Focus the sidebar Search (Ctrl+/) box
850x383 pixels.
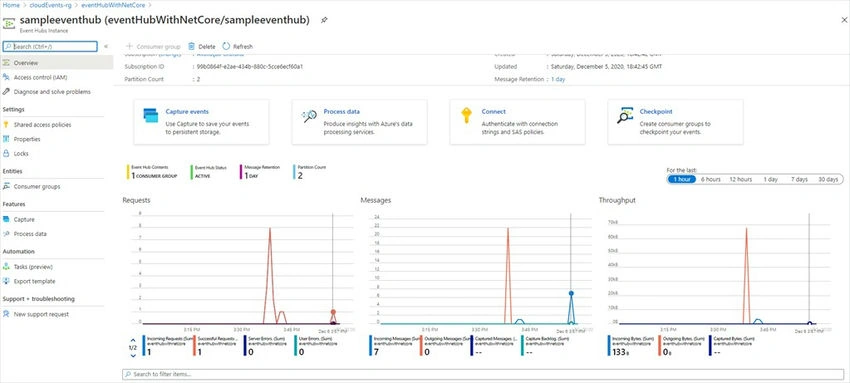[x=50, y=47]
